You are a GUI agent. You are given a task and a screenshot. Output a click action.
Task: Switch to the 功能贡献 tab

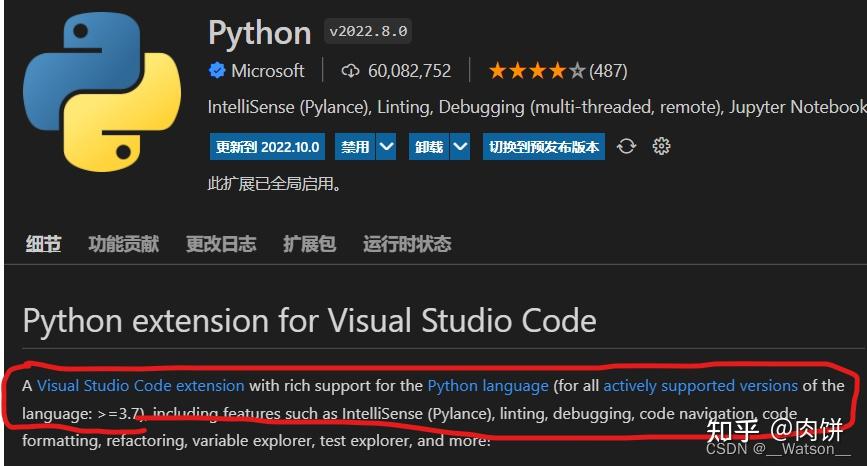click(124, 244)
